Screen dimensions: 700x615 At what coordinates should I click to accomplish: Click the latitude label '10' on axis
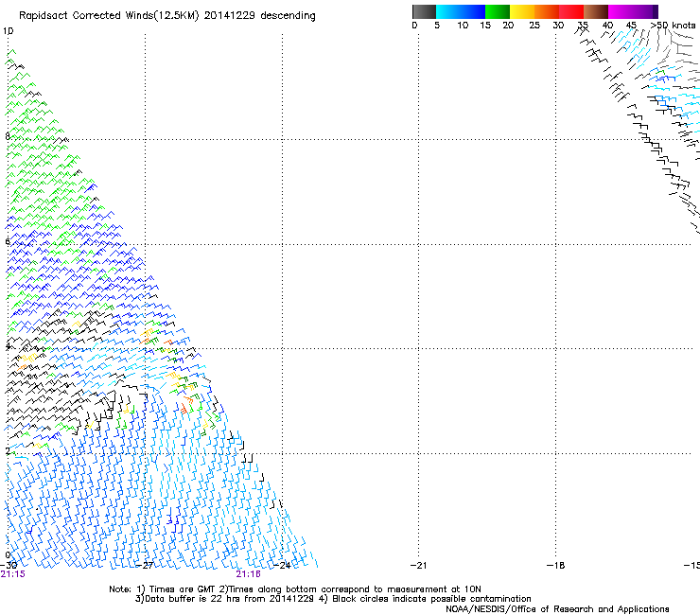pos(8,31)
